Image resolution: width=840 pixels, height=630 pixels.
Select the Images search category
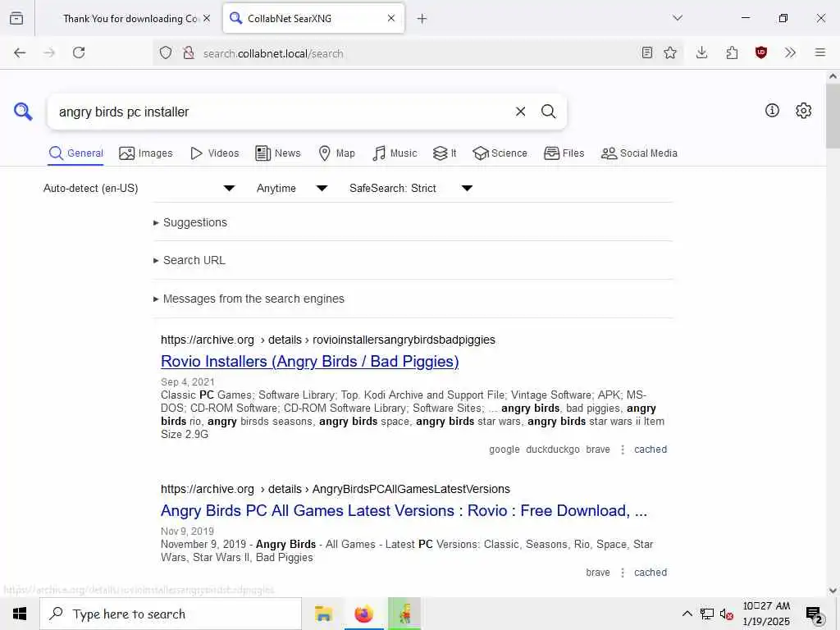click(x=146, y=153)
